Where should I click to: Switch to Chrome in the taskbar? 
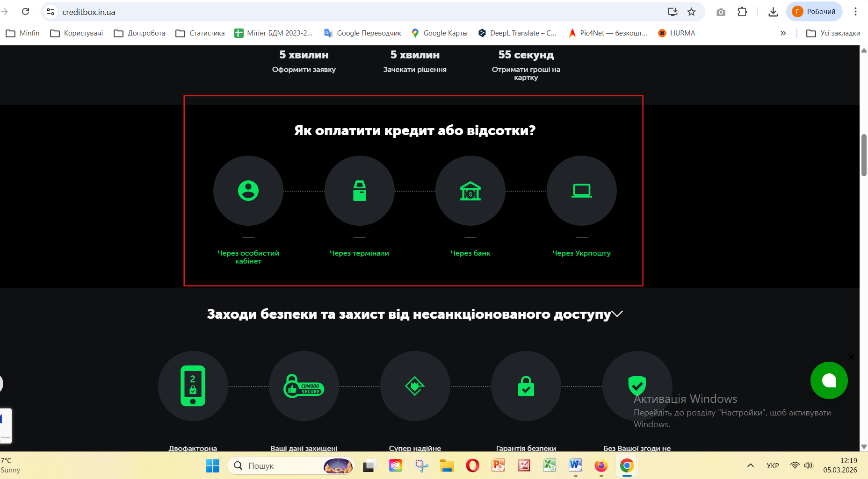point(627,465)
